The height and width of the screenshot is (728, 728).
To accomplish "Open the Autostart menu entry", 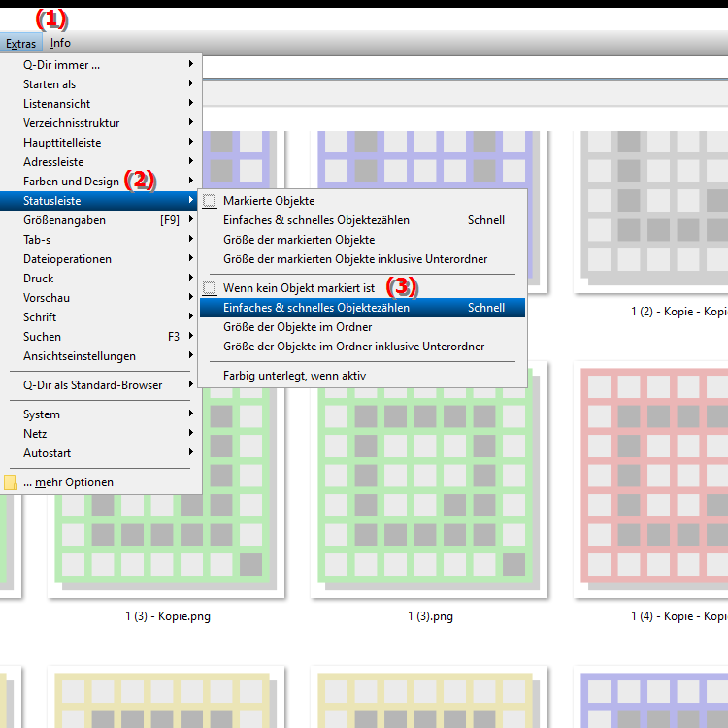I will point(101,453).
